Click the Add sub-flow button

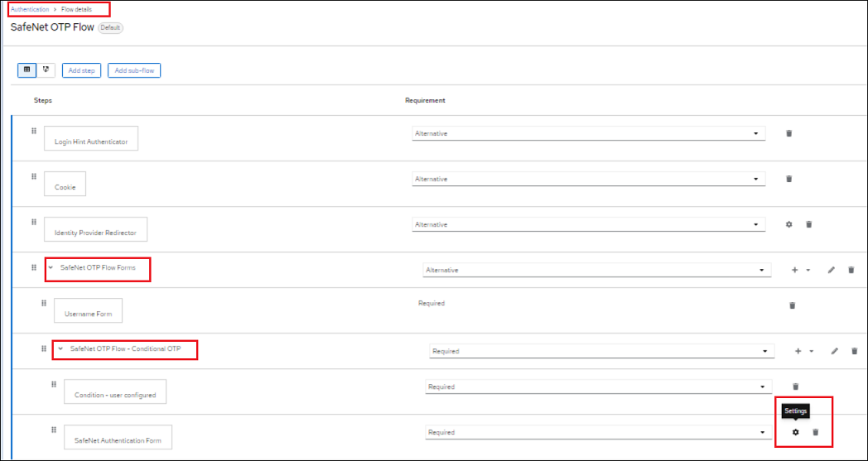[x=134, y=70]
